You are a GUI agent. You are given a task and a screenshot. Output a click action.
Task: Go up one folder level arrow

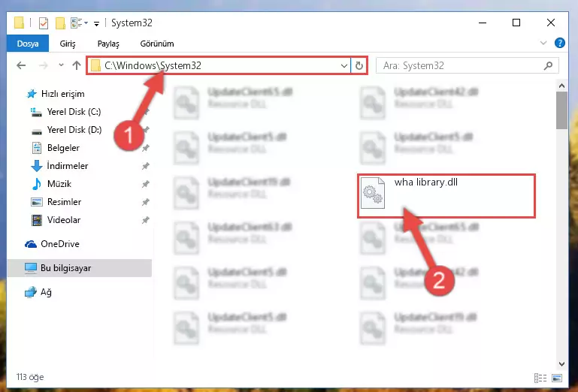point(77,65)
